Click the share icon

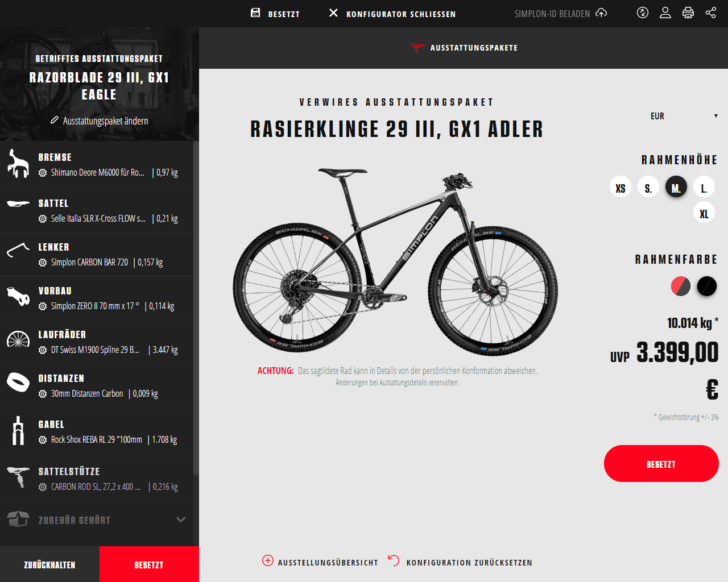(x=711, y=13)
